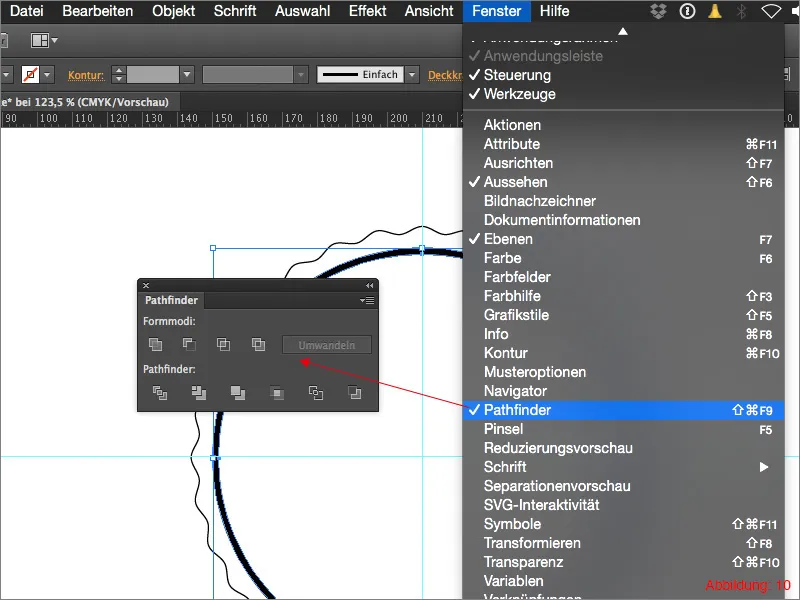Click the Bluetooth menu bar icon
Image resolution: width=800 pixels, height=600 pixels.
742,11
